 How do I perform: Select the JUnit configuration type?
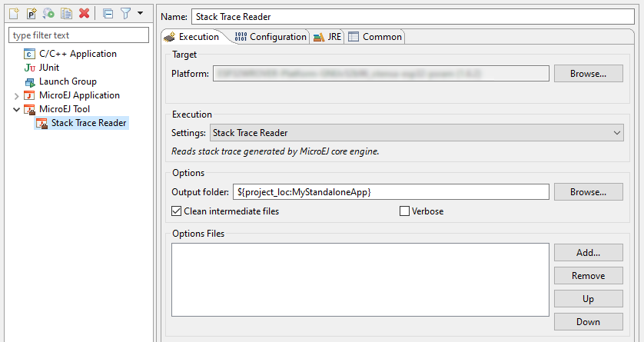coord(49,68)
